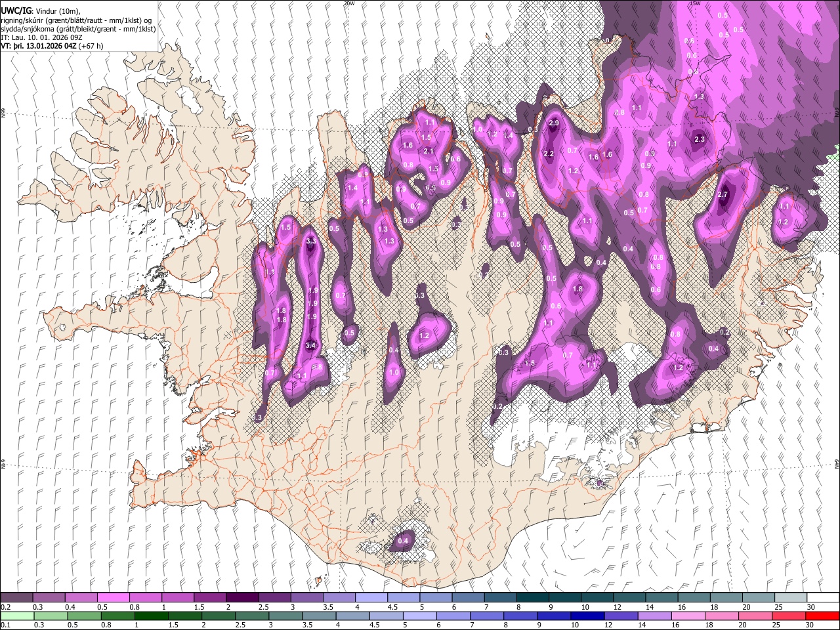Select the white 30 swatch in snow scale

[823, 598]
